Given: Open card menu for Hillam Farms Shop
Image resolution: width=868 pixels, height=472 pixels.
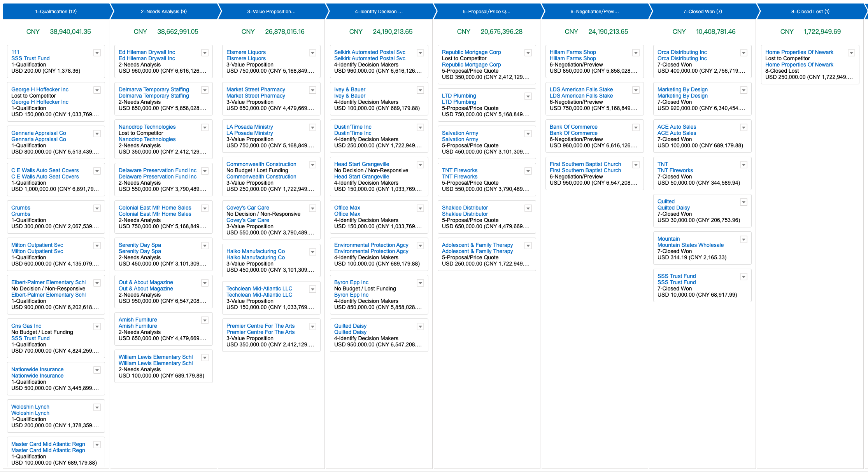Looking at the screenshot, I should (x=636, y=53).
